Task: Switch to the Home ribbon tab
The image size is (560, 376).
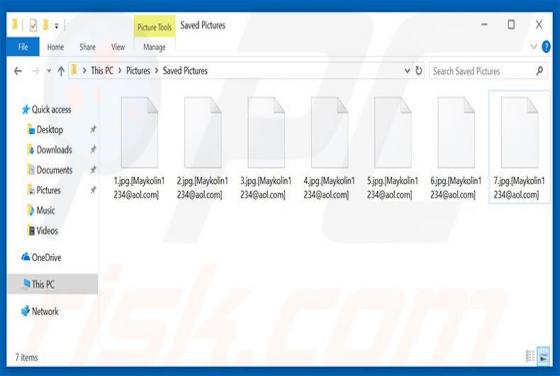Action: pyautogui.click(x=55, y=47)
